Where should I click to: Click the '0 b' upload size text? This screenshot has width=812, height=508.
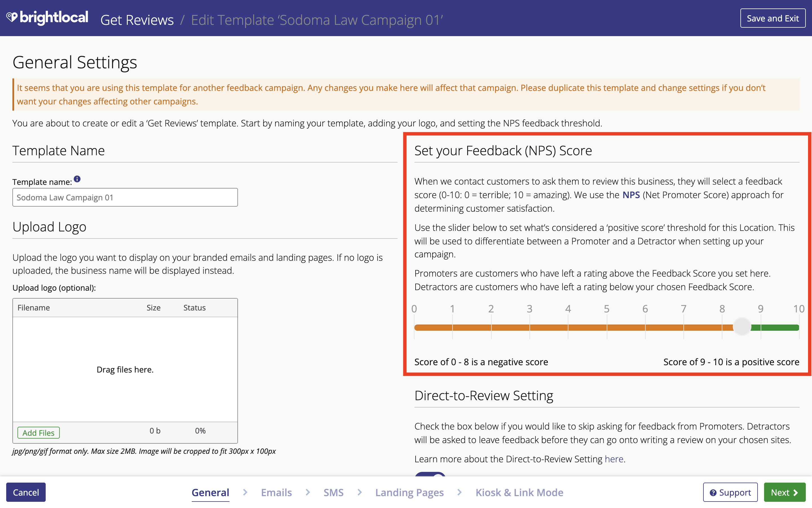click(x=155, y=431)
